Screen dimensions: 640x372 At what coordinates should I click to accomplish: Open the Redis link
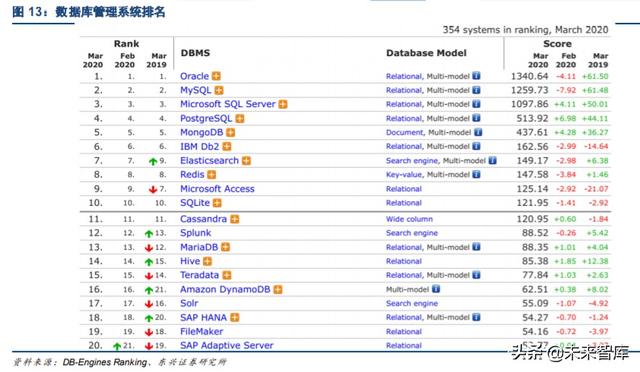192,174
